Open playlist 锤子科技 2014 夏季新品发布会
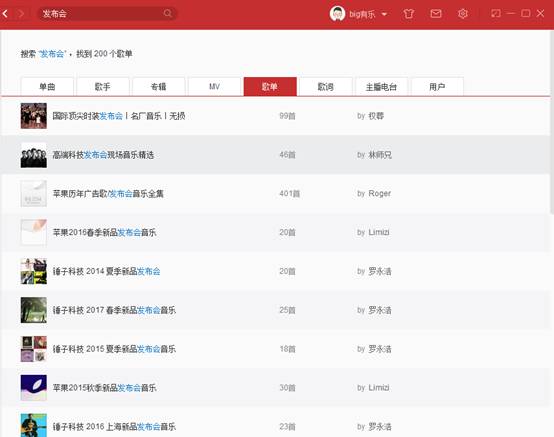This screenshot has width=554, height=437. pyautogui.click(x=106, y=271)
